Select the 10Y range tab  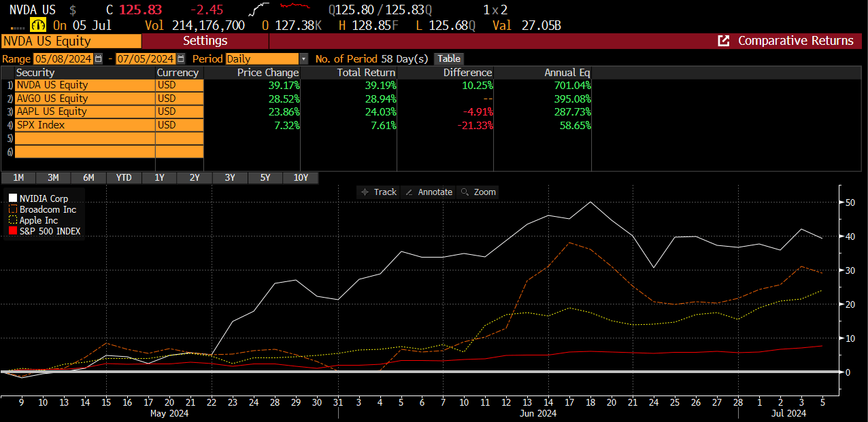(x=301, y=177)
